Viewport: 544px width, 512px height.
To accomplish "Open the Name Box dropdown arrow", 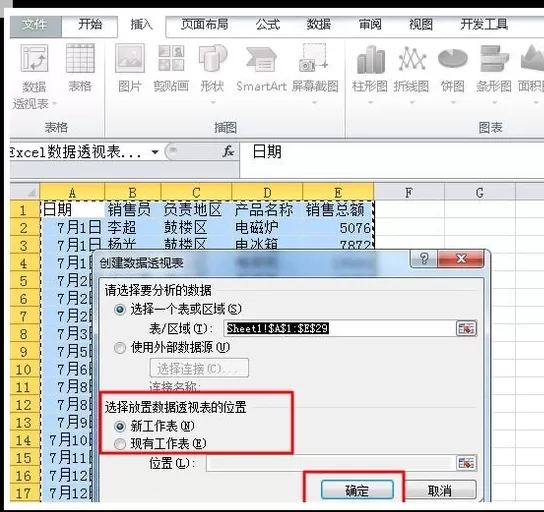I will pos(155,152).
